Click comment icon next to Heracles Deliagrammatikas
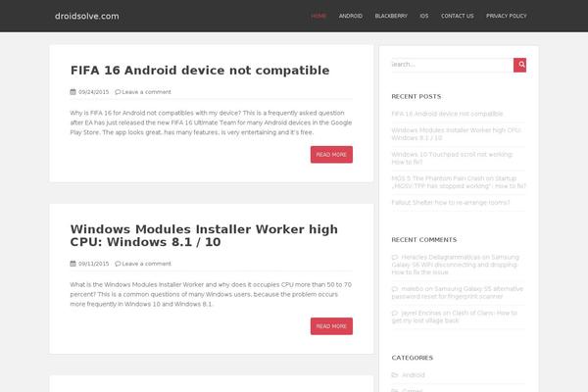Viewport: 588px width, 392px height. click(395, 258)
